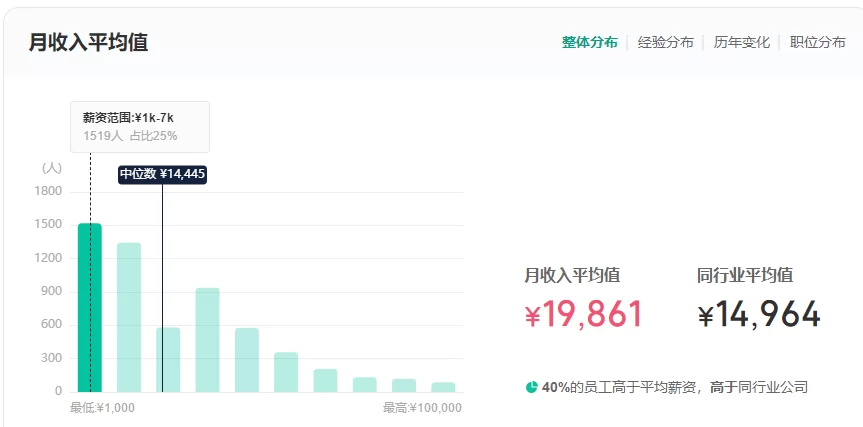Select the eighth bar in the histogram

pyautogui.click(x=365, y=385)
